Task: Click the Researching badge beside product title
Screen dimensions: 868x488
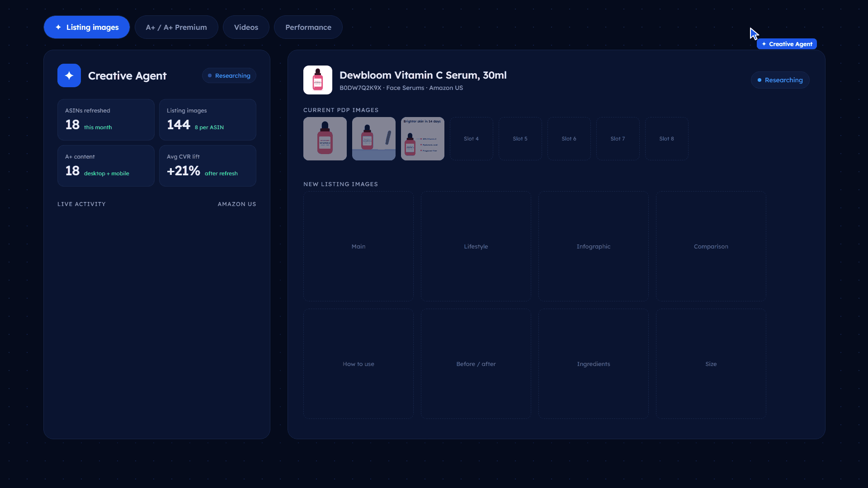Action: (780, 80)
